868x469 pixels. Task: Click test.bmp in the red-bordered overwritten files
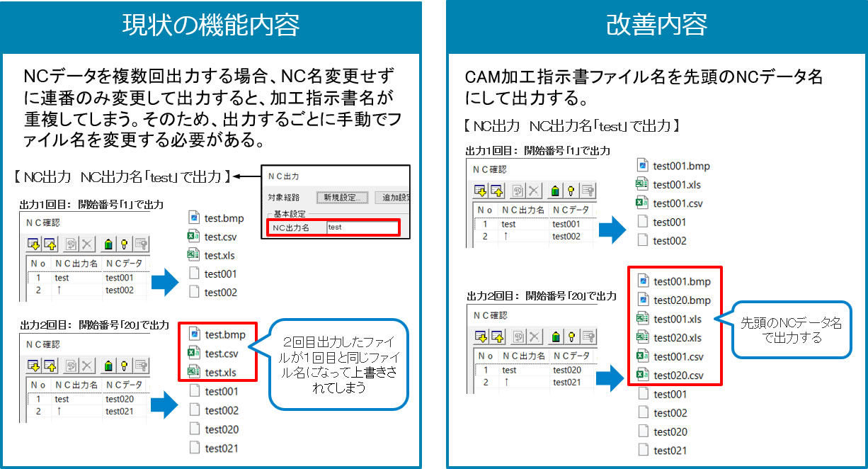(224, 334)
